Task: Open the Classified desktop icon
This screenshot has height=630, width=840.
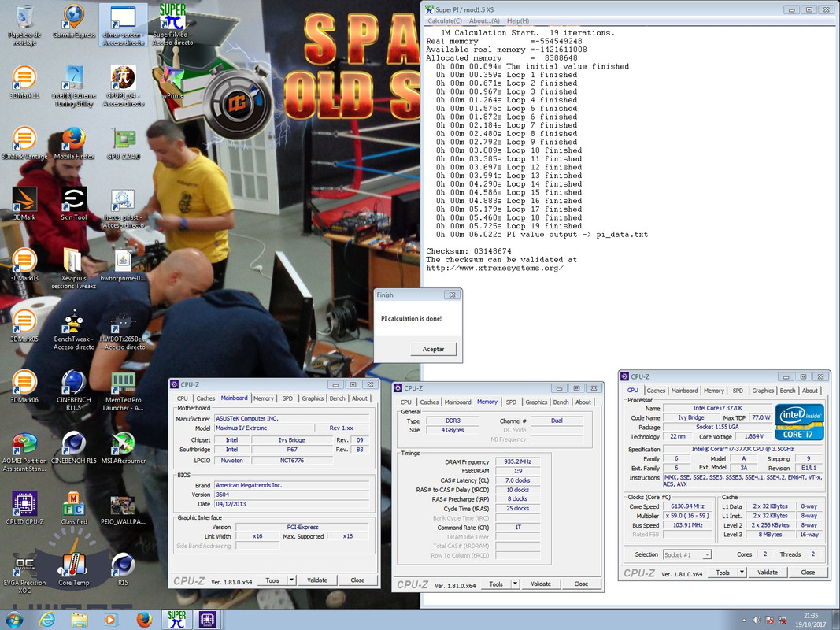Action: pyautogui.click(x=74, y=508)
